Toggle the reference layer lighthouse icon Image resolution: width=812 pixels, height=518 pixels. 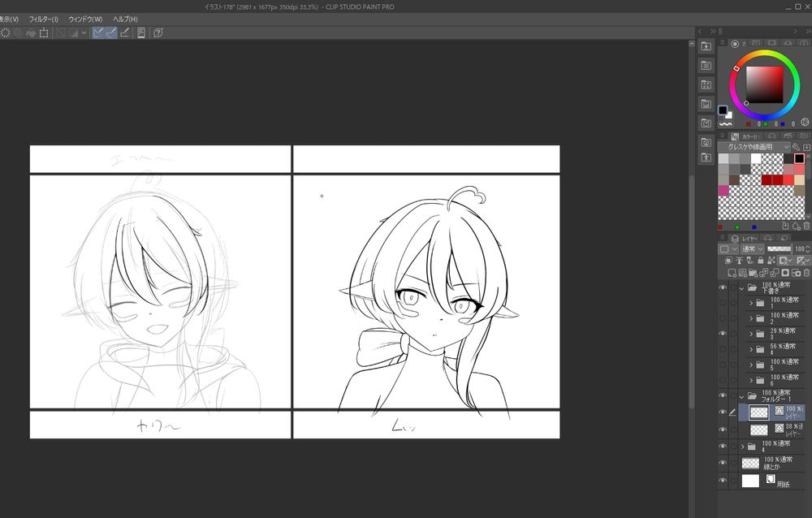click(x=739, y=261)
